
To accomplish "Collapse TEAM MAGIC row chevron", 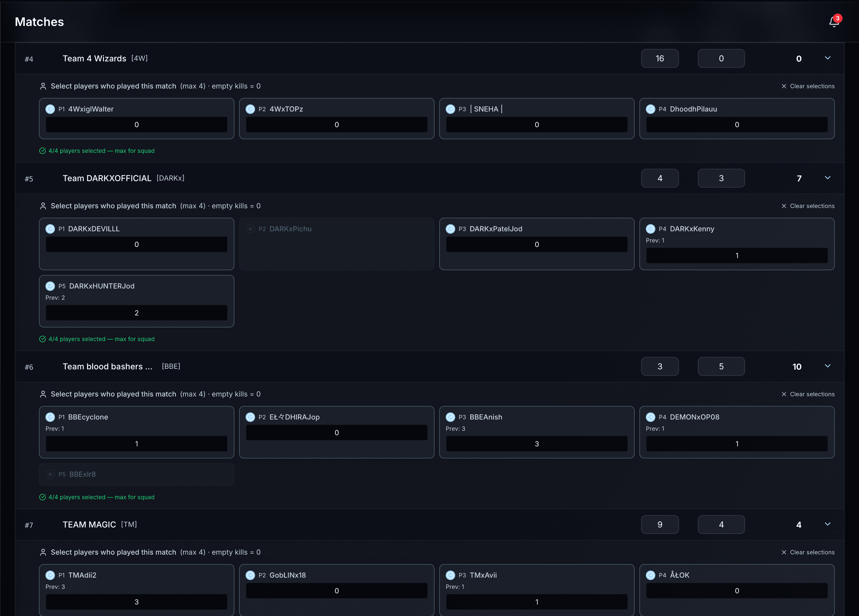I will [828, 524].
